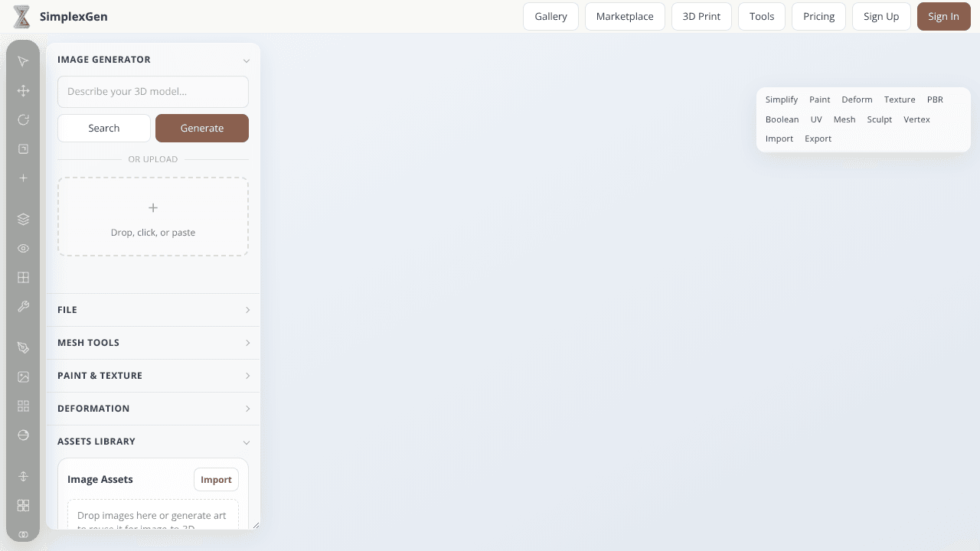
Task: Click the four-tiles icon below the vertical align arrows
Action: (x=23, y=506)
